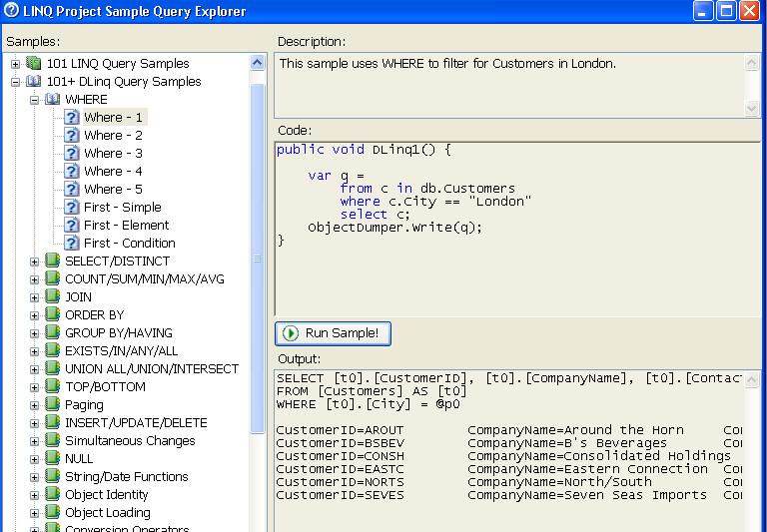
Task: Open the First - Condition sample
Action: (130, 243)
